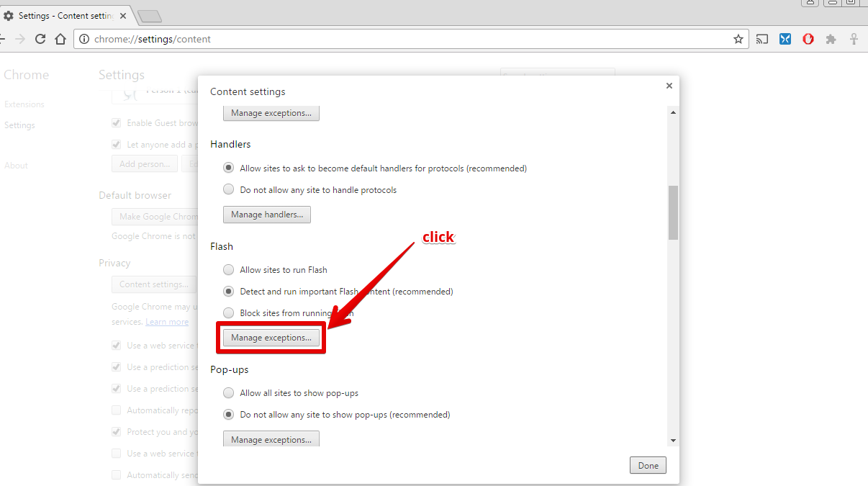Open the Cast icon in the toolbar

click(762, 39)
